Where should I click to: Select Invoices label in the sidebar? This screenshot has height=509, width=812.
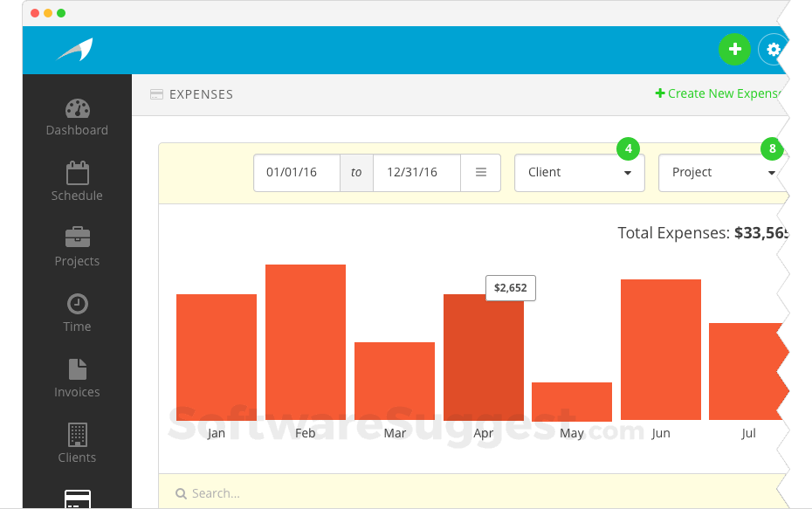tap(77, 392)
